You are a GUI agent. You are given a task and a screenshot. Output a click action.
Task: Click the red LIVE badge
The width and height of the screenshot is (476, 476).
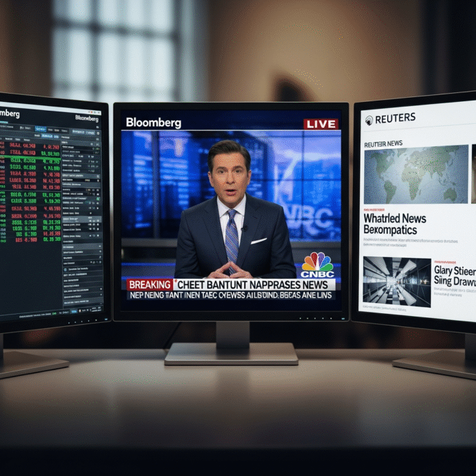[x=321, y=124]
